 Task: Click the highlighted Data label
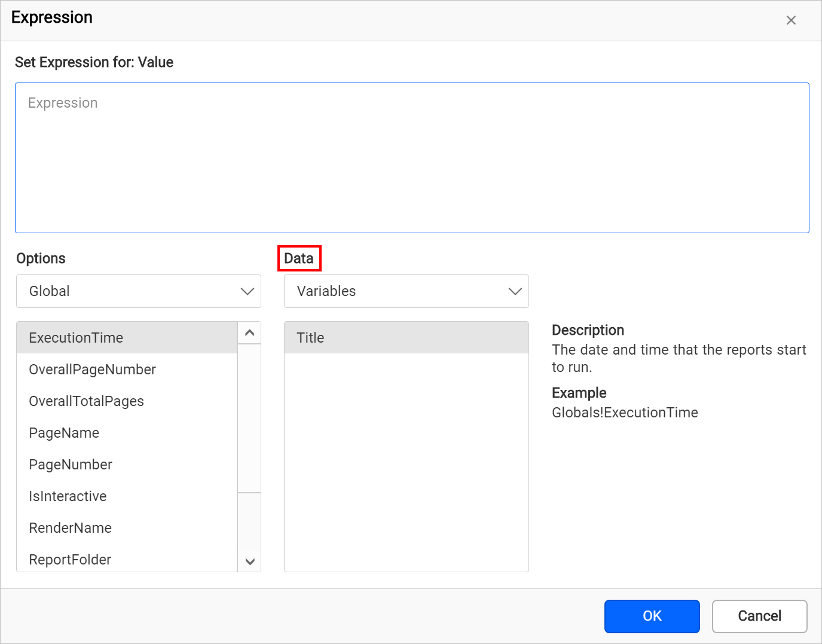(x=299, y=258)
